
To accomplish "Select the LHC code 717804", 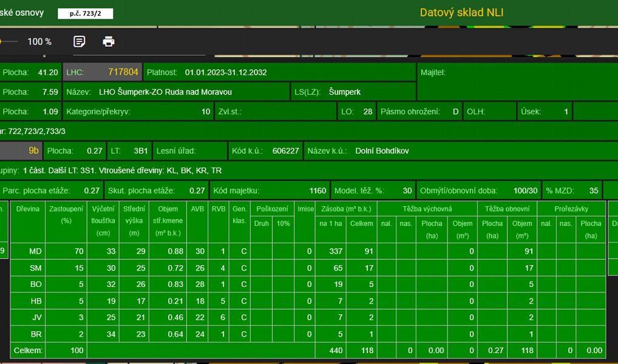I will click(123, 72).
